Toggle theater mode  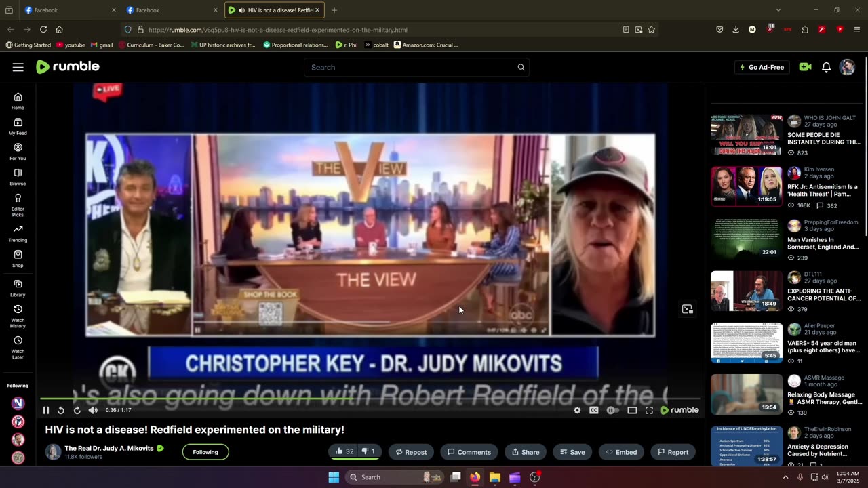pos(632,410)
